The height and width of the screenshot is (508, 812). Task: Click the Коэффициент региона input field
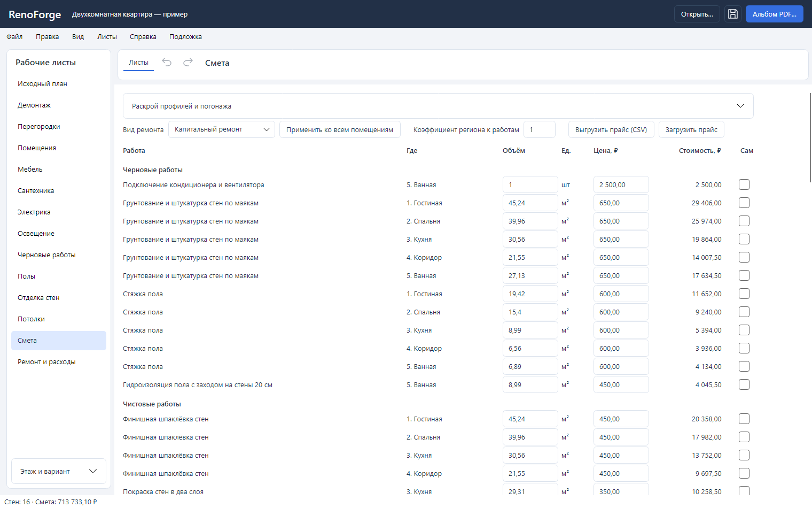pyautogui.click(x=540, y=129)
